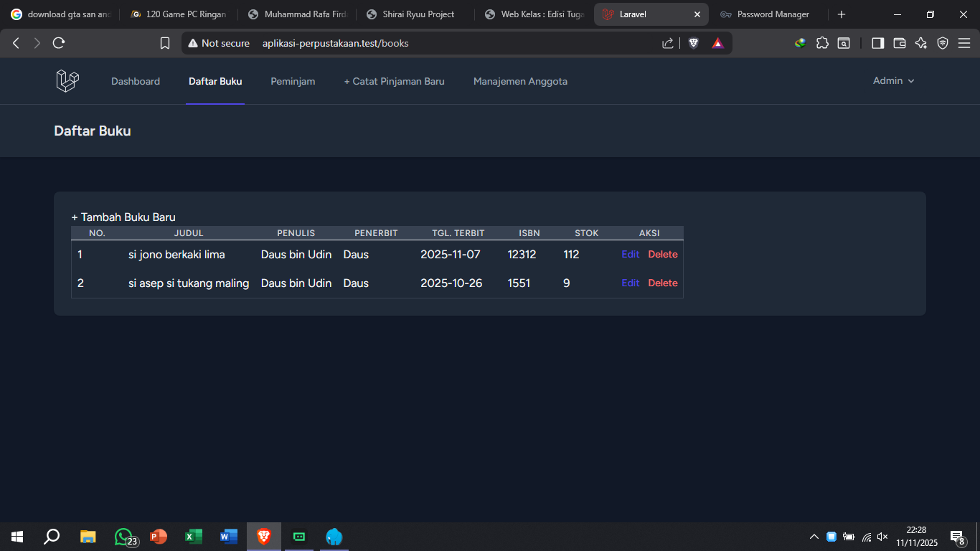Click the Brave Rewards triangle icon
This screenshot has height=551, width=980.
pyautogui.click(x=717, y=43)
